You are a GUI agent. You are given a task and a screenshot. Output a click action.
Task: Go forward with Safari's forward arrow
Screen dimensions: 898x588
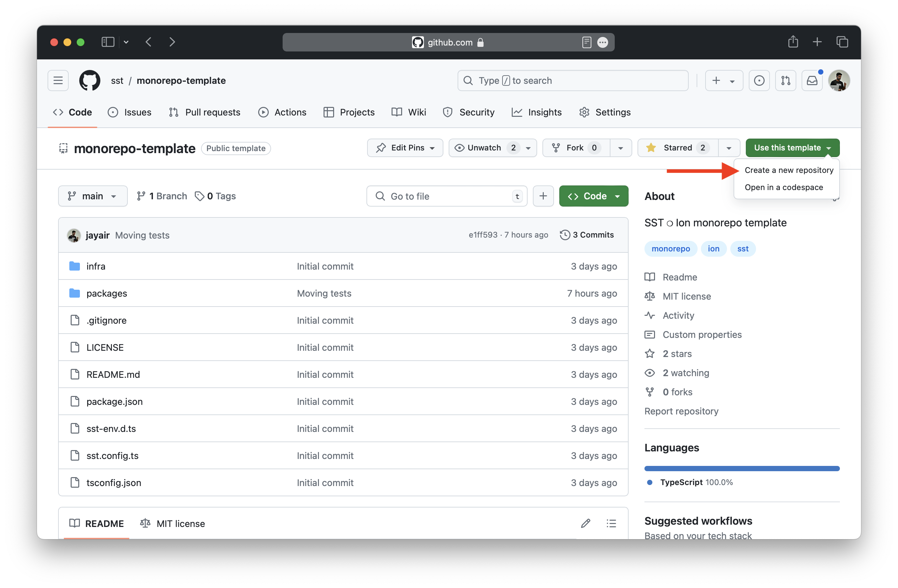click(x=172, y=42)
